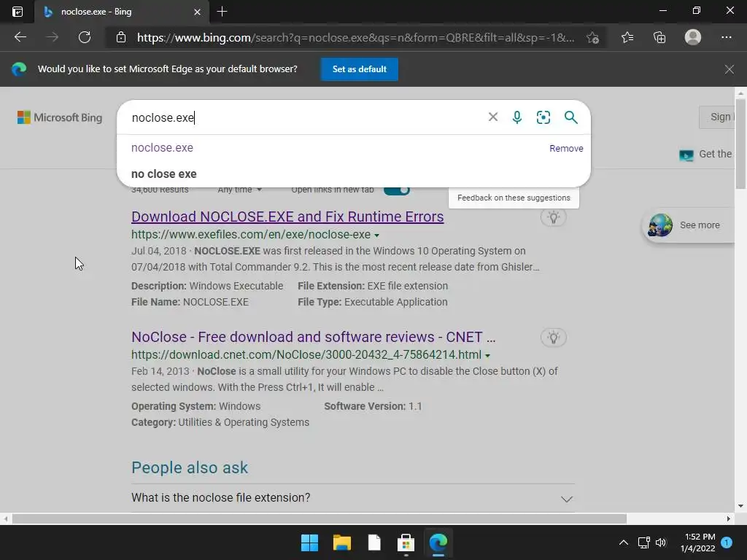Dismiss the default browser prompt
This screenshot has width=747, height=560.
click(x=729, y=69)
